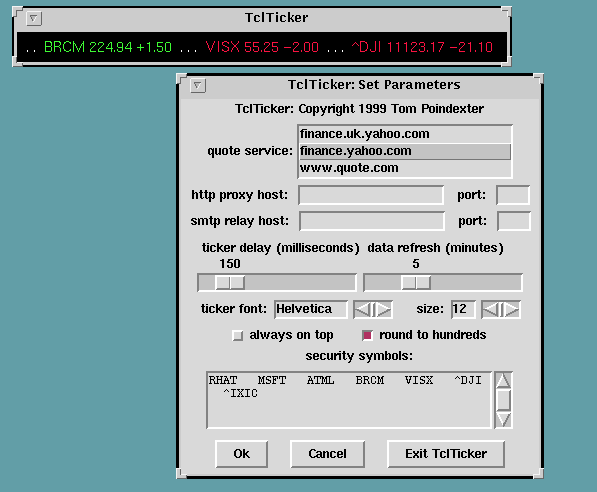This screenshot has width=597, height=492.
Task: Disable round to hundreds checkbox
Action: pyautogui.click(x=367, y=335)
